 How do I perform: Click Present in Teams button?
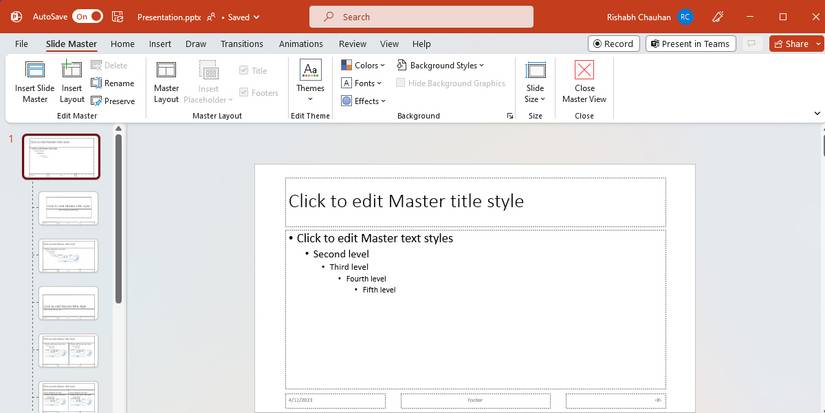point(690,44)
